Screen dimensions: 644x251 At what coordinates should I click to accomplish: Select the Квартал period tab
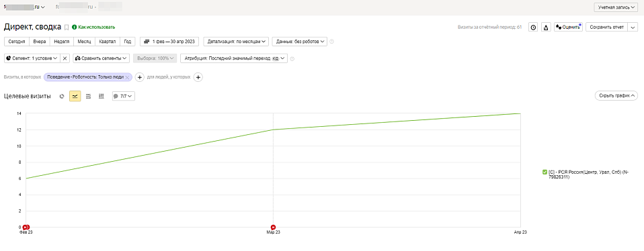(108, 42)
